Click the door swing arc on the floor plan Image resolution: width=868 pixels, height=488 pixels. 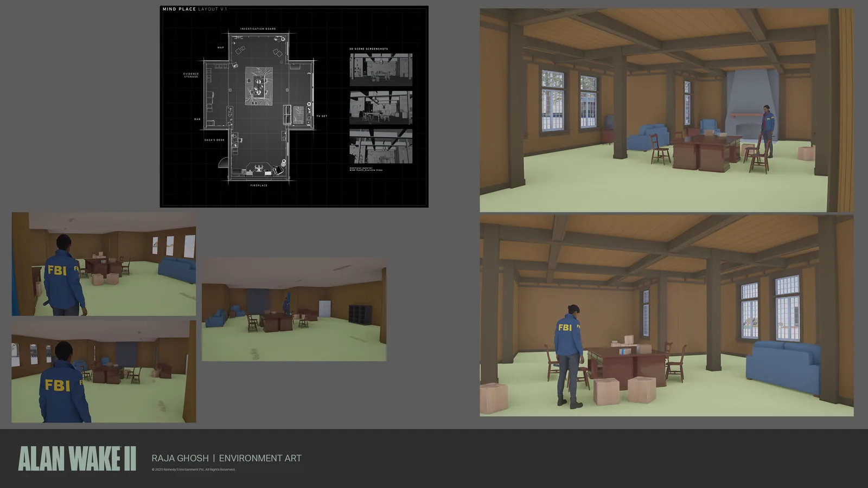point(224,162)
